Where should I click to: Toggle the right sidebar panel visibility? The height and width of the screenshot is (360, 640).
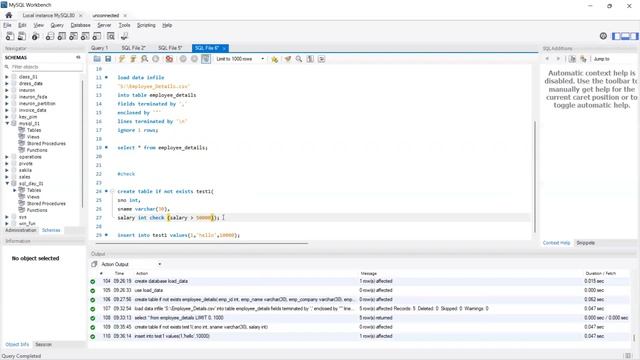point(634,36)
